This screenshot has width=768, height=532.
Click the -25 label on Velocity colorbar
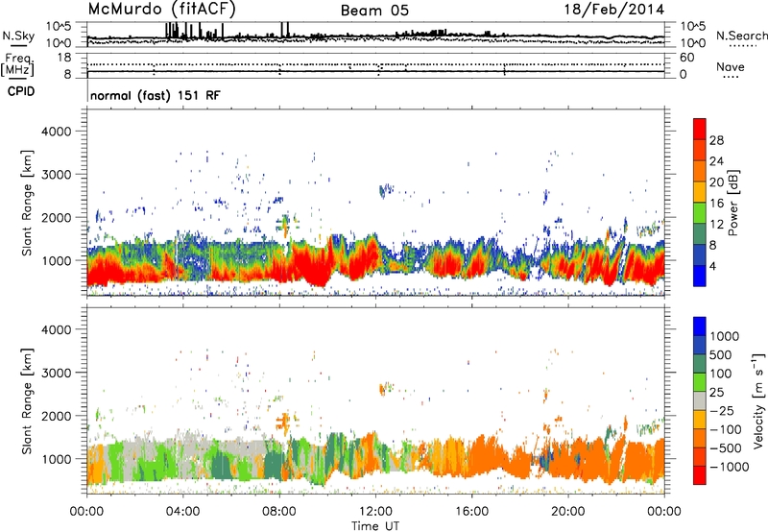(721, 410)
